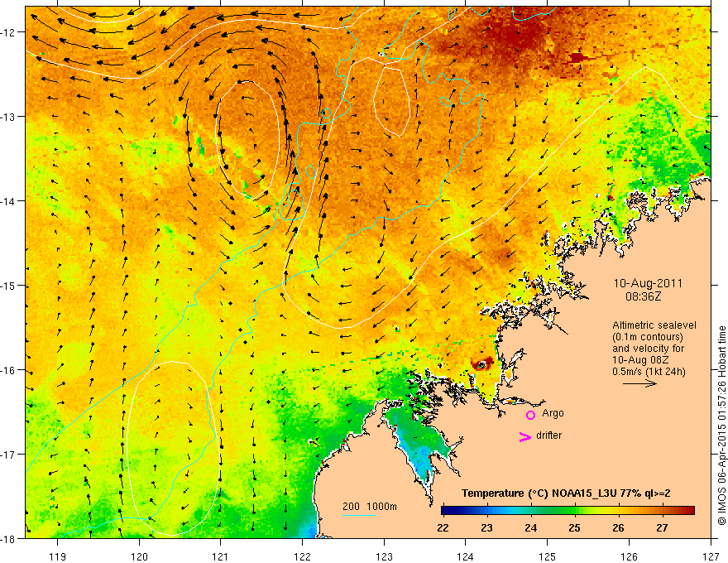The width and height of the screenshot is (728, 563).
Task: Click the 'Altimetric sealevel' legend text
Action: 654,325
